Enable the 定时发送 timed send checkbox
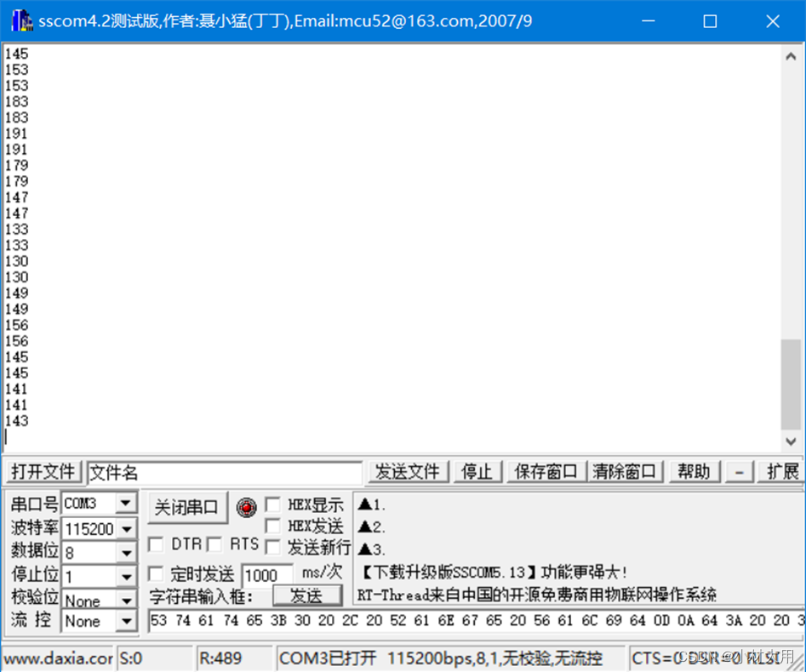 156,573
